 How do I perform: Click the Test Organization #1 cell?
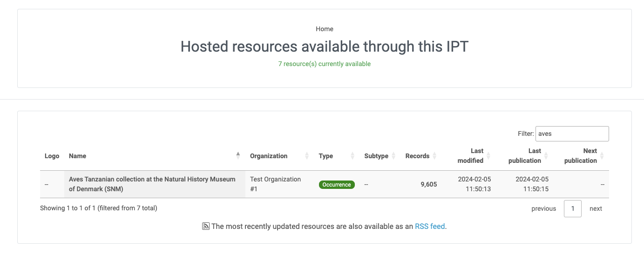point(275,184)
